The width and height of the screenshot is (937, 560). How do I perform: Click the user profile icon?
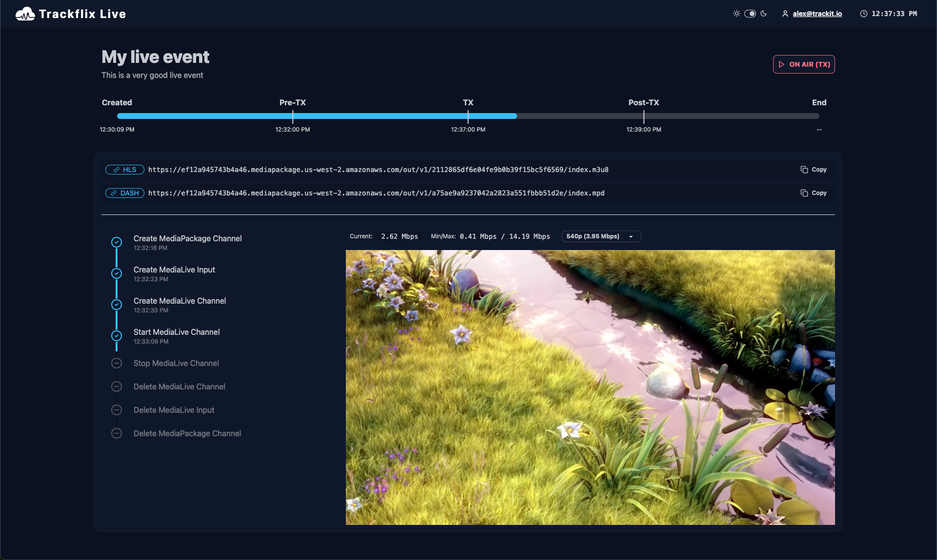[x=785, y=14]
